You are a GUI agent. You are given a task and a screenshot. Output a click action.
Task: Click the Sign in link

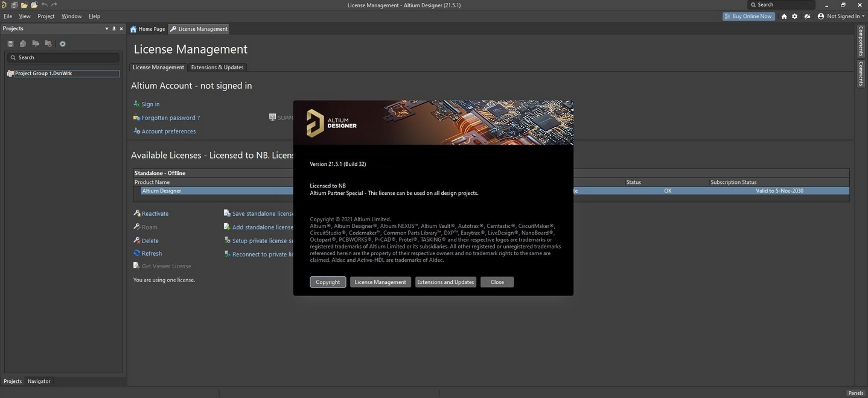(x=150, y=104)
